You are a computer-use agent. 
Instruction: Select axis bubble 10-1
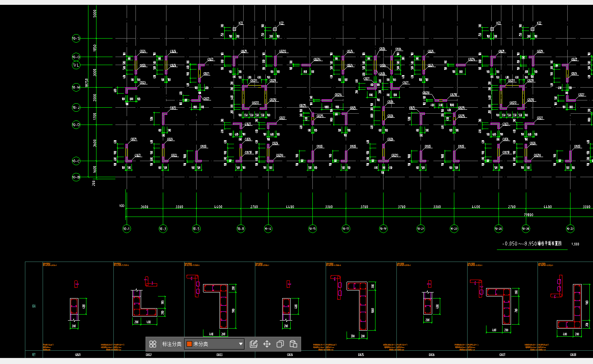click(126, 229)
